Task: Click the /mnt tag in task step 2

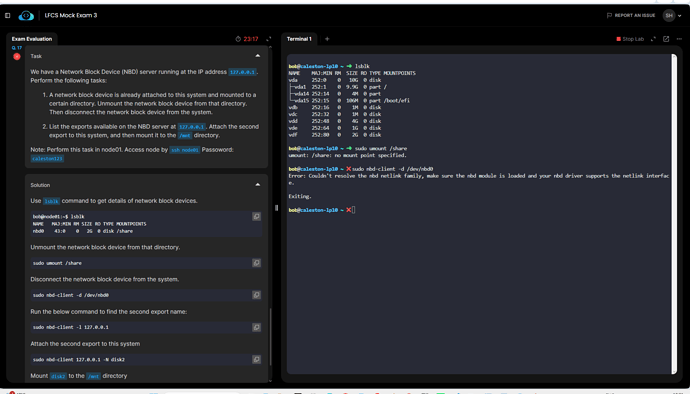Action: pyautogui.click(x=185, y=136)
